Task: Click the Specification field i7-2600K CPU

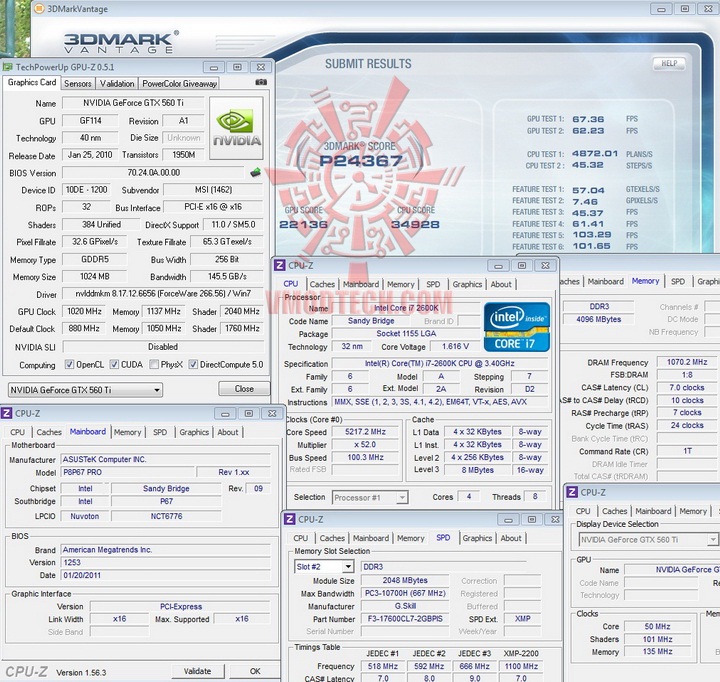Action: [439, 363]
